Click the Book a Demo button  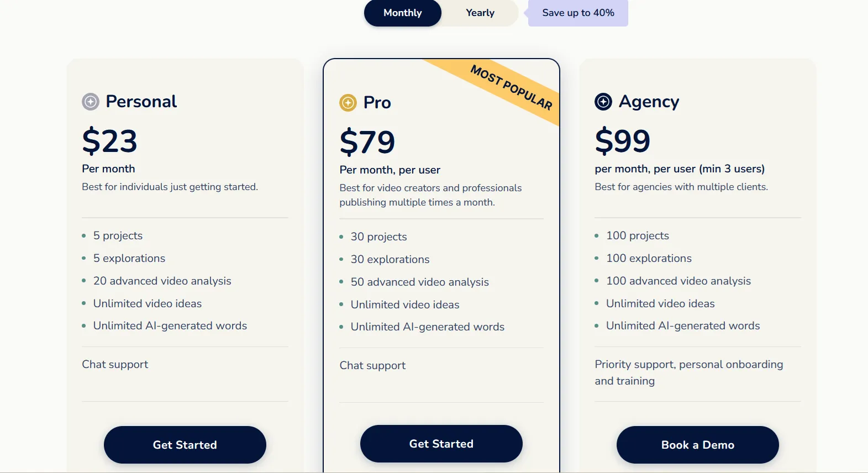pyautogui.click(x=697, y=445)
